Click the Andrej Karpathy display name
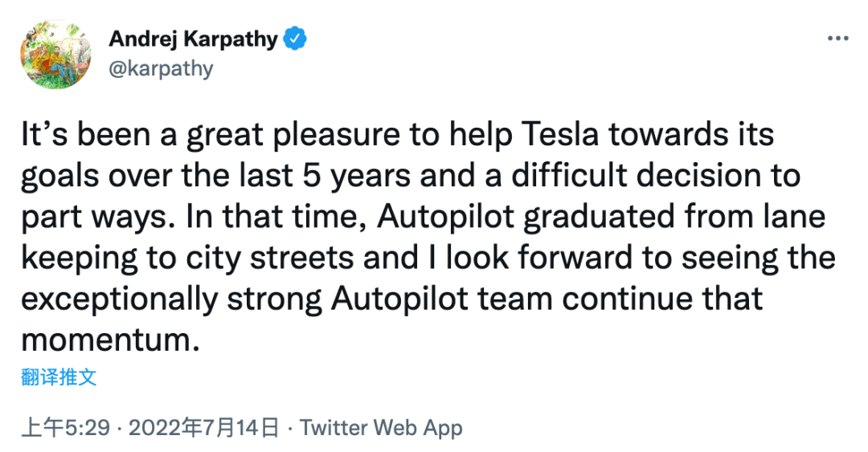 pyautogui.click(x=193, y=39)
